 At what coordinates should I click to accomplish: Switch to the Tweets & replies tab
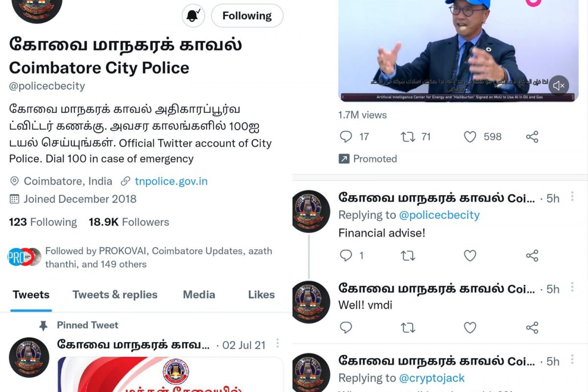[x=115, y=294]
